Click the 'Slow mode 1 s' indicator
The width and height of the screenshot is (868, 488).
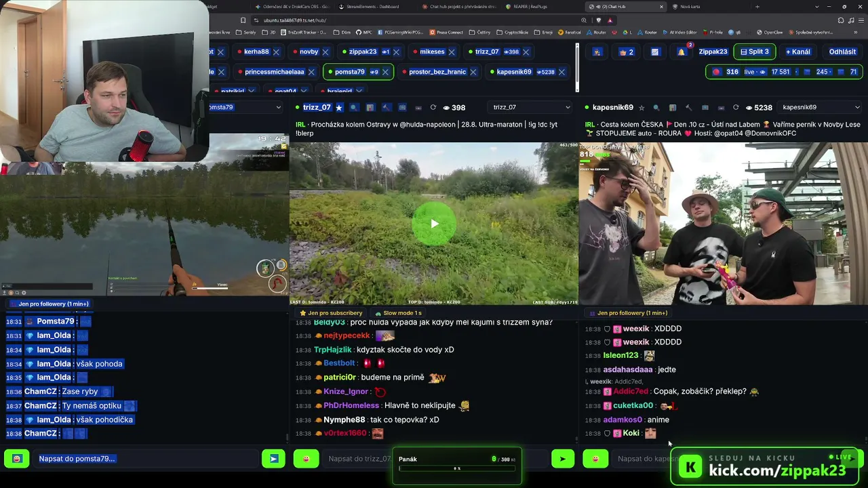399,313
